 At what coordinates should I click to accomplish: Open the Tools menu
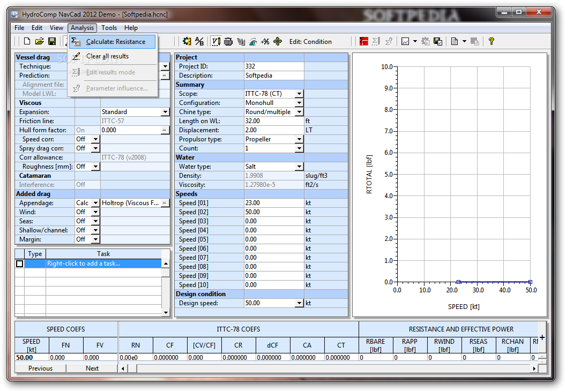[x=109, y=28]
